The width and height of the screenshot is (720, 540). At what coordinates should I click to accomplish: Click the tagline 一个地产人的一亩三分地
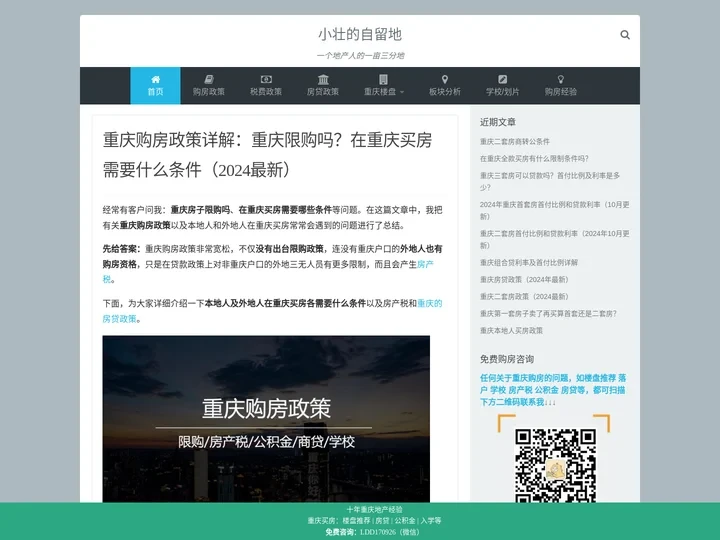click(360, 56)
